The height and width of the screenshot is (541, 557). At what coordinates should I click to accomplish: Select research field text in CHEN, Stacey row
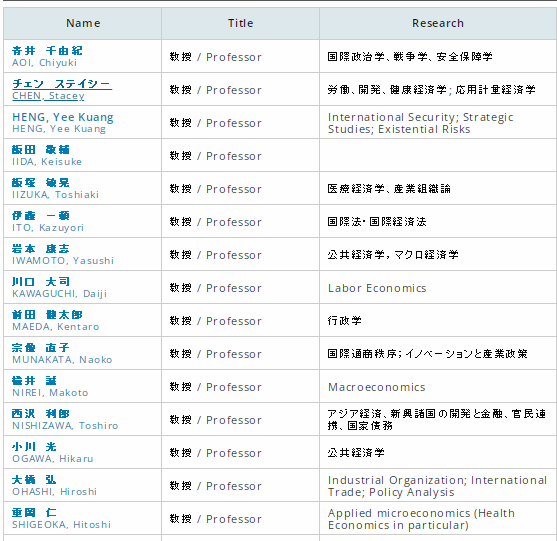click(x=431, y=90)
